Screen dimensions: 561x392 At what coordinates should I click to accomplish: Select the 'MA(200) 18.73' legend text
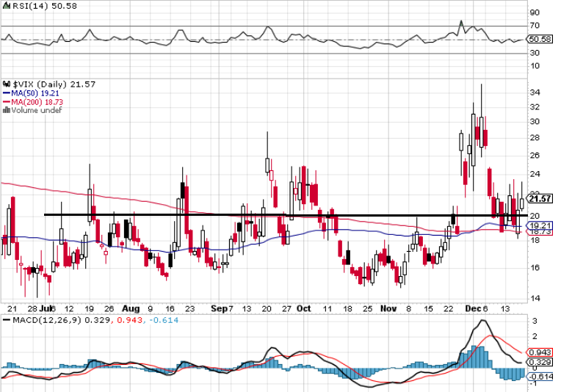[x=37, y=102]
